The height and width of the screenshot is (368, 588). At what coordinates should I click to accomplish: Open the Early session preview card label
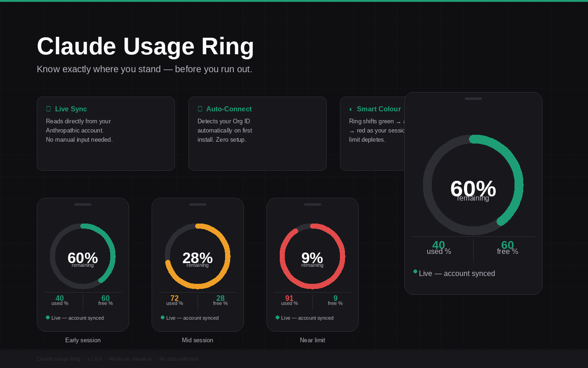[83, 340]
